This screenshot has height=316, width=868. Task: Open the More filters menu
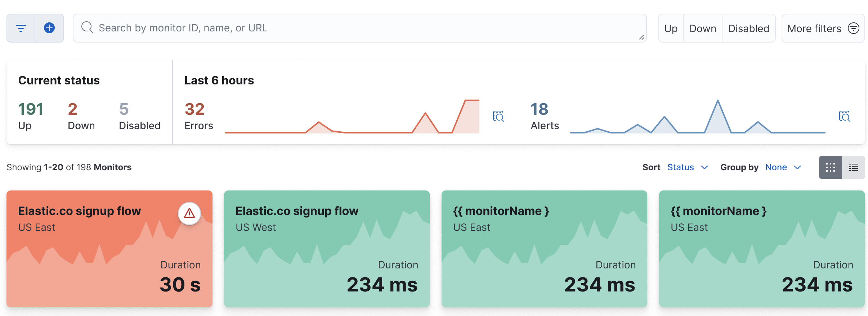[x=822, y=28]
